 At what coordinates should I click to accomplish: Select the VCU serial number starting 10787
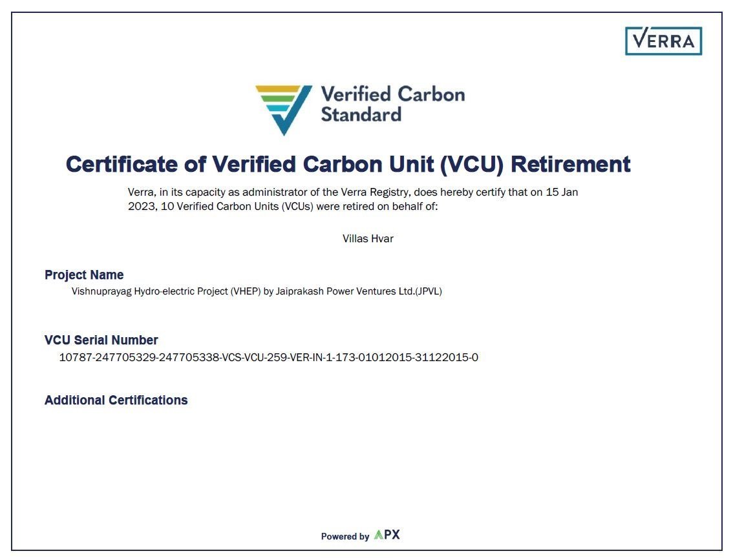268,358
